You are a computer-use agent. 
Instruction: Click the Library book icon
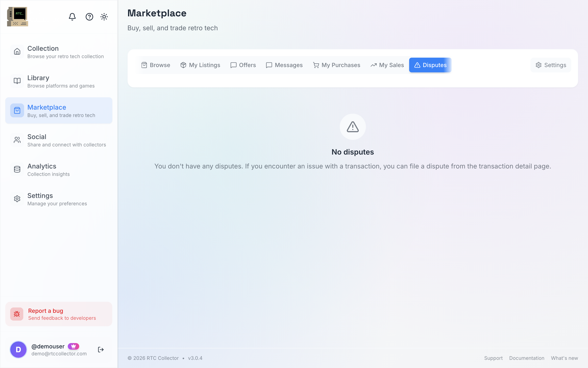(x=17, y=81)
